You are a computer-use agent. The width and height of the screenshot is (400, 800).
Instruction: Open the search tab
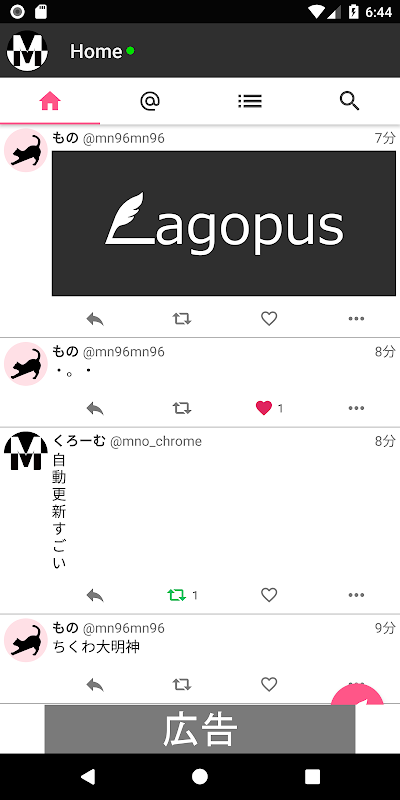tap(349, 101)
